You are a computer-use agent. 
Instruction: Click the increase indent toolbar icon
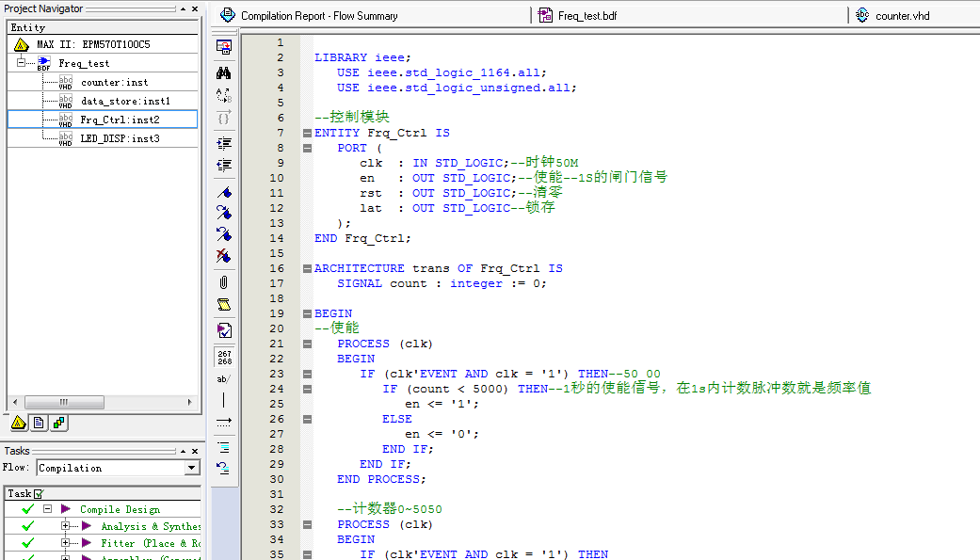pos(224,143)
